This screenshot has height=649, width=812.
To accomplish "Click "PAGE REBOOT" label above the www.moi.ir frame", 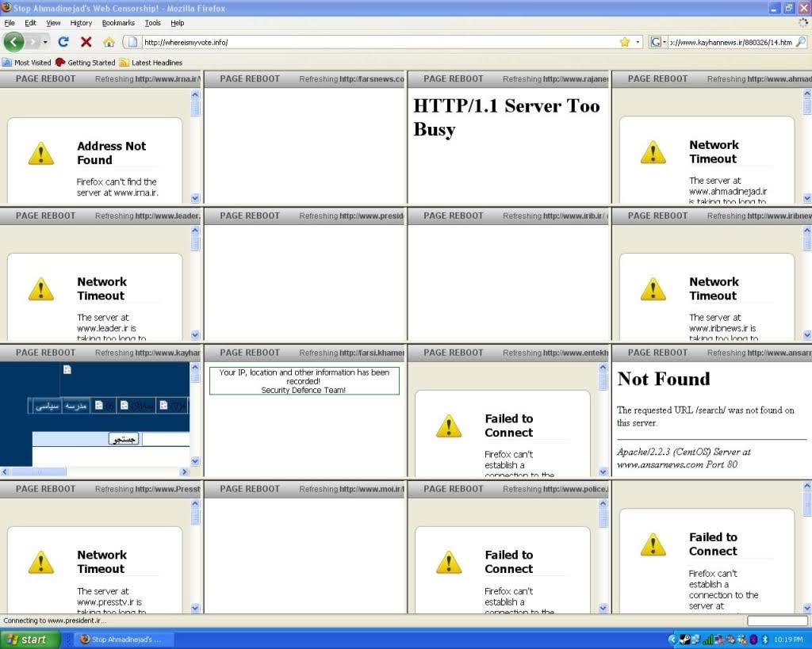I will [x=250, y=489].
